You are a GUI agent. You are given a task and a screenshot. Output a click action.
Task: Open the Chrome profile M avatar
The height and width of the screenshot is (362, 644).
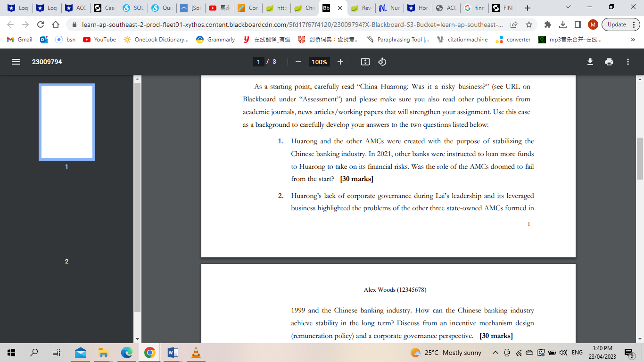pyautogui.click(x=593, y=25)
